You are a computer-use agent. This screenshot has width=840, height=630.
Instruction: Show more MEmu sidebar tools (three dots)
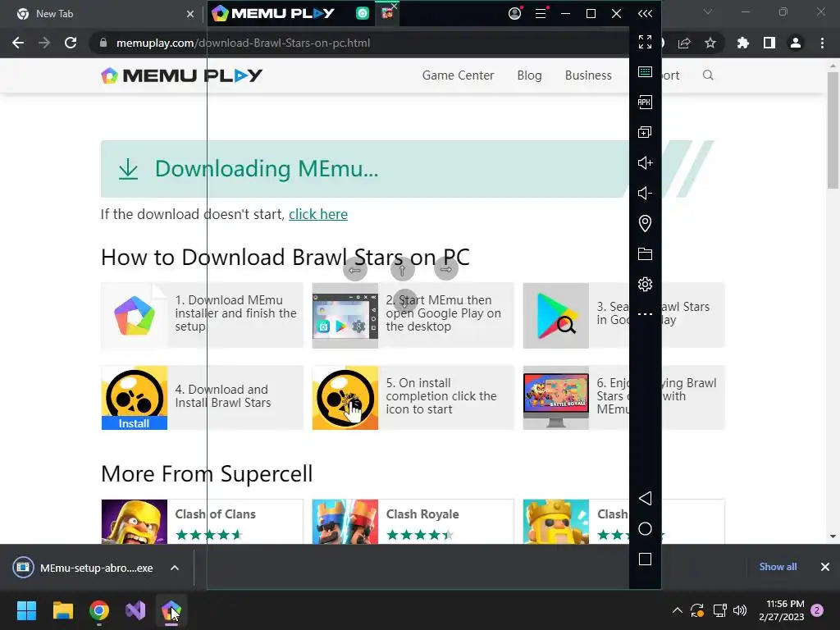coord(645,314)
